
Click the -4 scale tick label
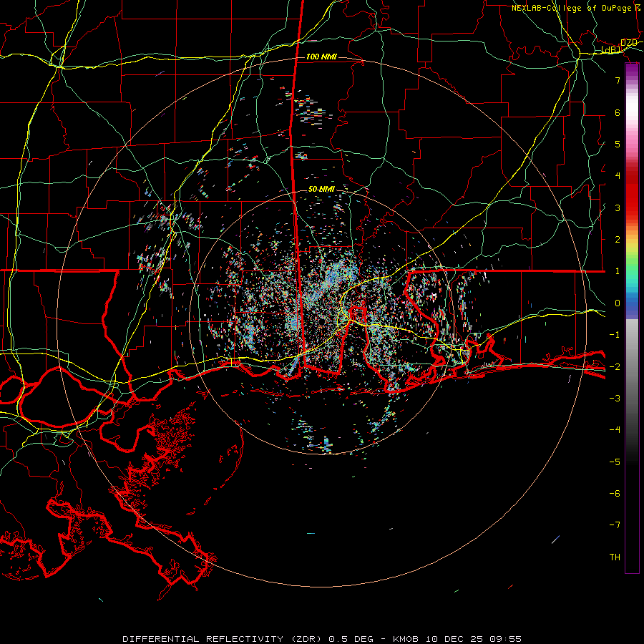[615, 429]
